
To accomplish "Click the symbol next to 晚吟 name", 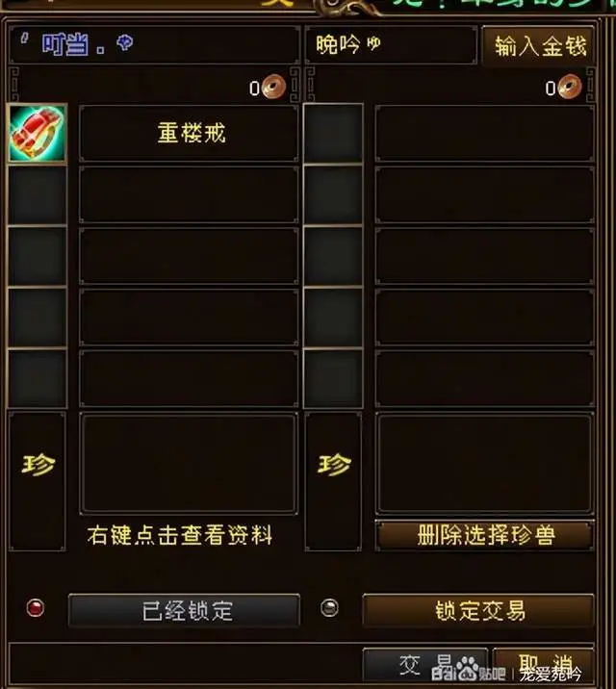I will click(x=373, y=43).
